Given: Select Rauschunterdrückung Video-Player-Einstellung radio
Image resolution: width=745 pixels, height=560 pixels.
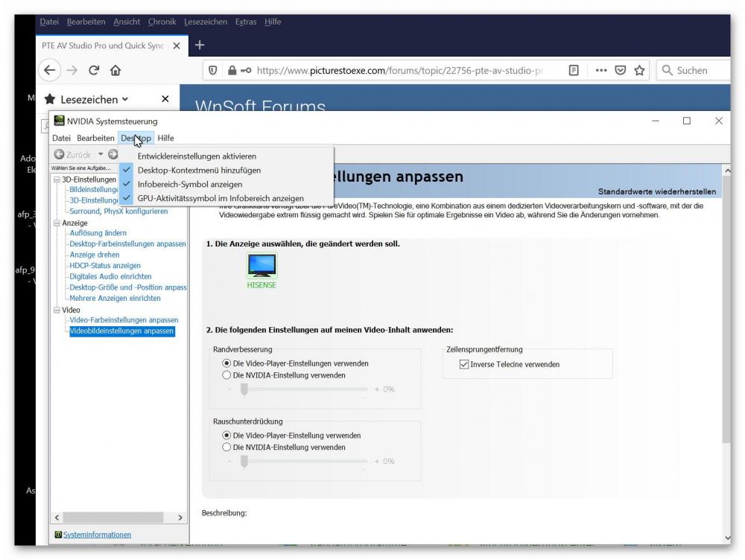Looking at the screenshot, I should 226,435.
